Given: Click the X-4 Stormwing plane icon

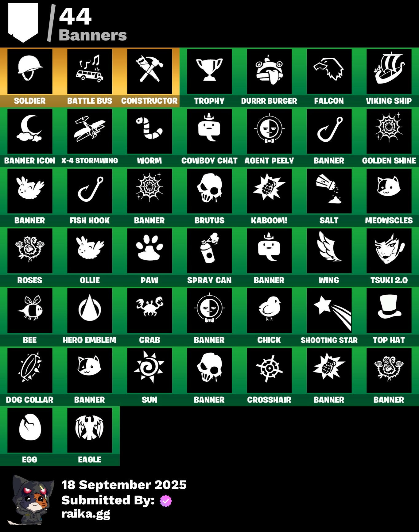Looking at the screenshot, I should tap(90, 131).
